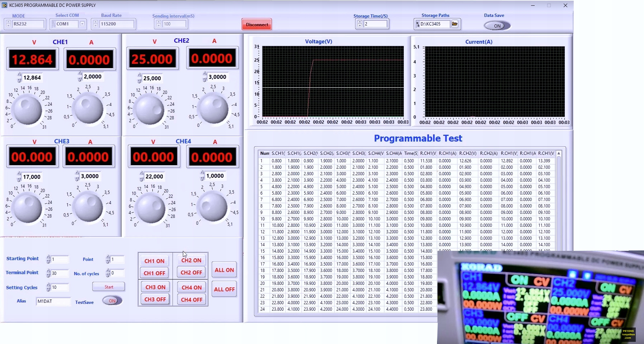This screenshot has width=644, height=344.
Task: Click the Storage Time stepper arrows
Action: pos(360,24)
